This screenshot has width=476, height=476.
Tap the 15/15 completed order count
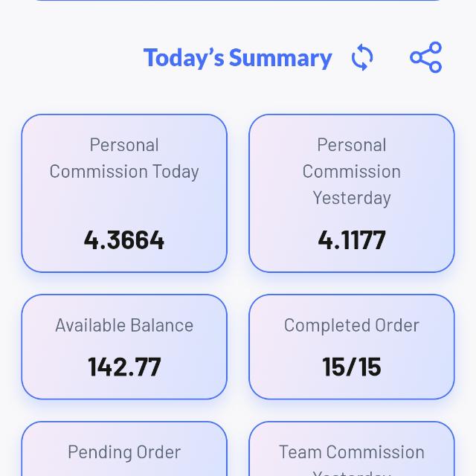352,367
